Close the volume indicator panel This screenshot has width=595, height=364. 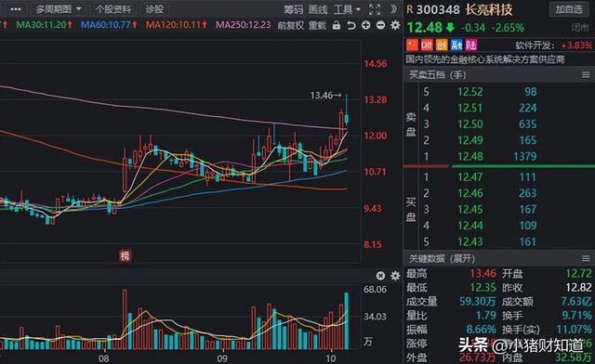coord(380,276)
